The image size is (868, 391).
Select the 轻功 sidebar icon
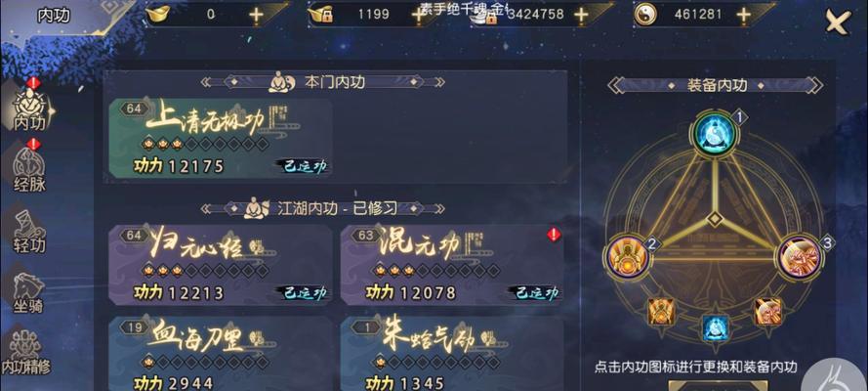pyautogui.click(x=30, y=232)
